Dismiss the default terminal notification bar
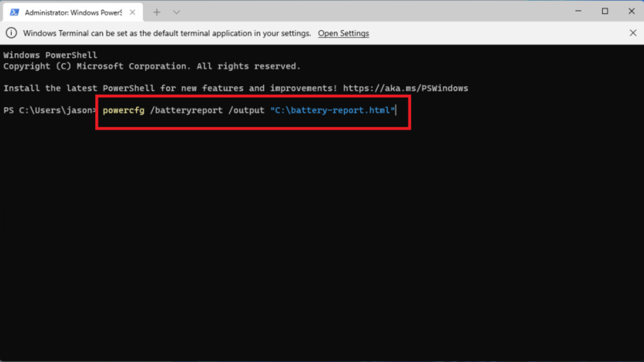This screenshot has height=362, width=644. [x=633, y=33]
